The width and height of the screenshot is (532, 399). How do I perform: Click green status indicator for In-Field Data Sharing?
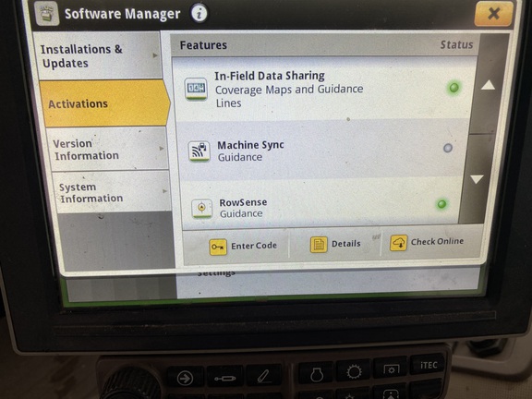(x=453, y=88)
